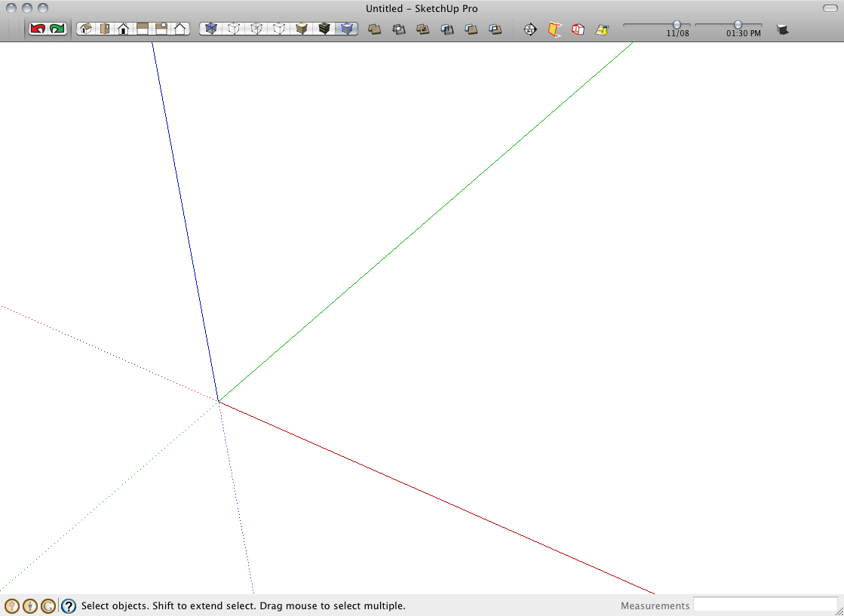
Task: Click the Measurements input box
Action: 765,605
